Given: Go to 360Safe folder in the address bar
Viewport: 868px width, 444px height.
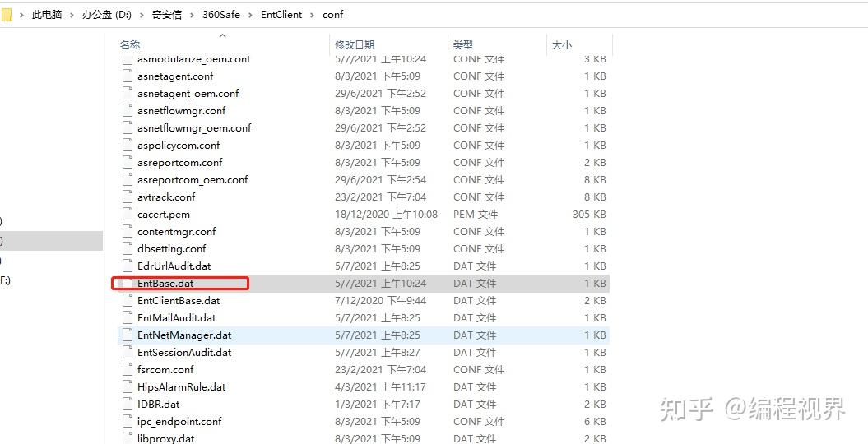Looking at the screenshot, I should 220,15.
